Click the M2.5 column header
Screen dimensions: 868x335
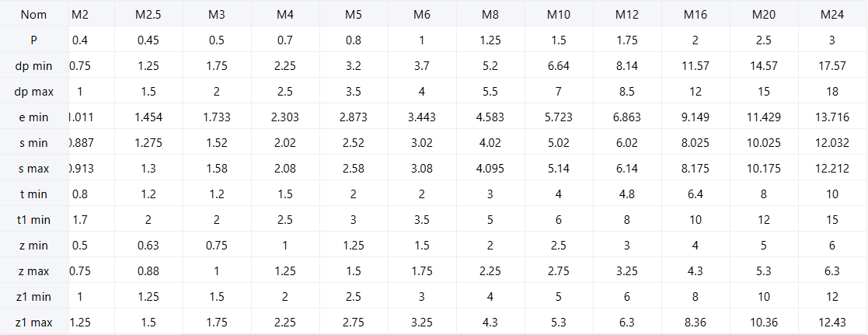(x=148, y=14)
